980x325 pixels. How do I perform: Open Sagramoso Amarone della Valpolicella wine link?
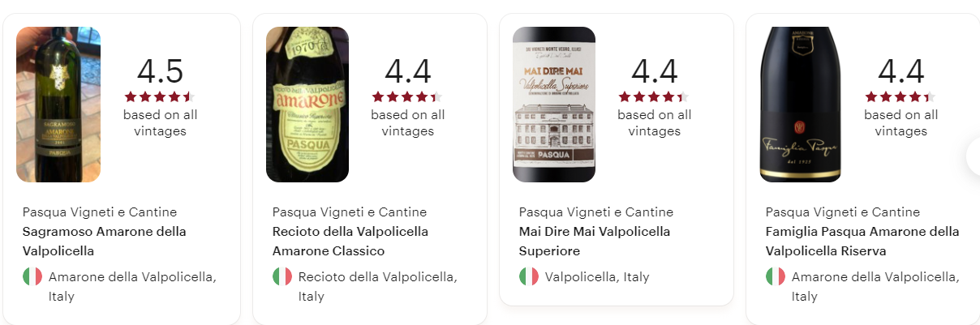[x=105, y=242]
